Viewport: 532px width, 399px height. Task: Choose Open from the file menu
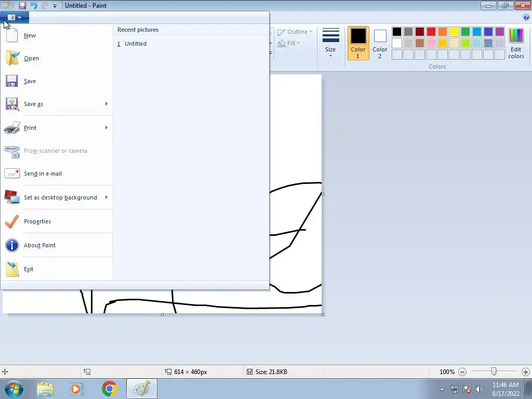click(x=56, y=58)
